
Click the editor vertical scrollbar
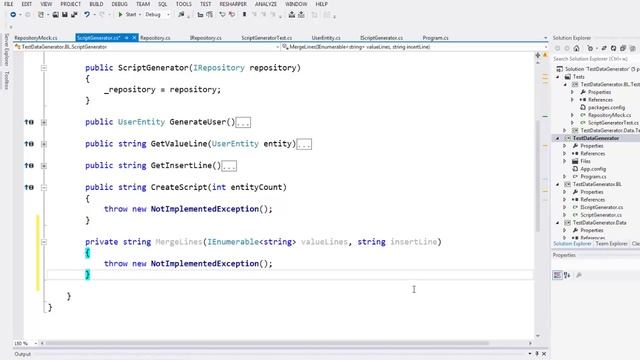click(538, 176)
